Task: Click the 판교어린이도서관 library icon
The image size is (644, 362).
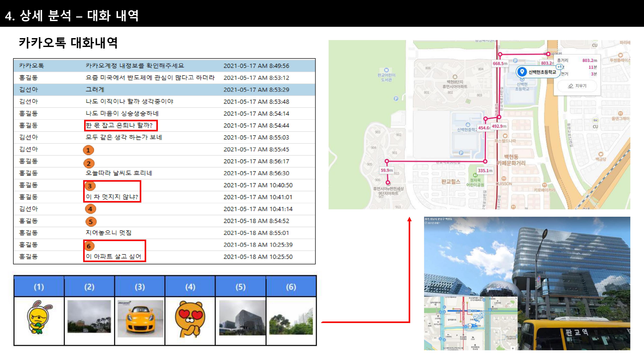Action: (x=386, y=70)
